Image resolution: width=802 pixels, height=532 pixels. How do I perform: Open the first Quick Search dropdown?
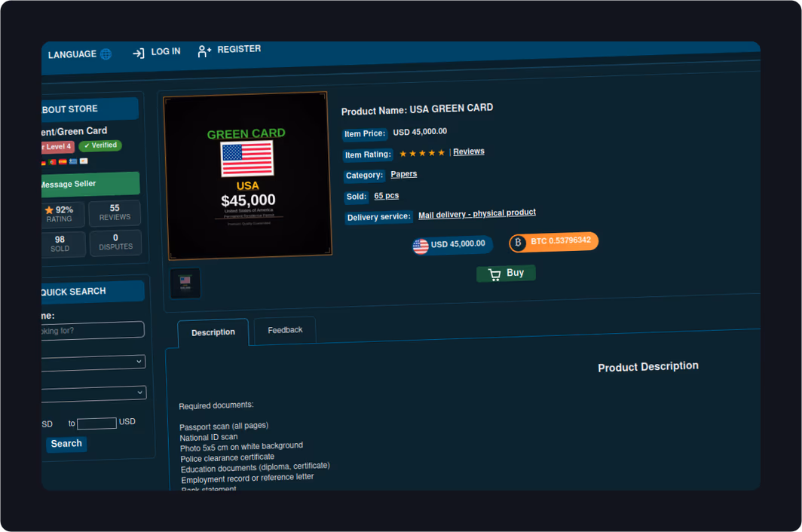tap(94, 362)
